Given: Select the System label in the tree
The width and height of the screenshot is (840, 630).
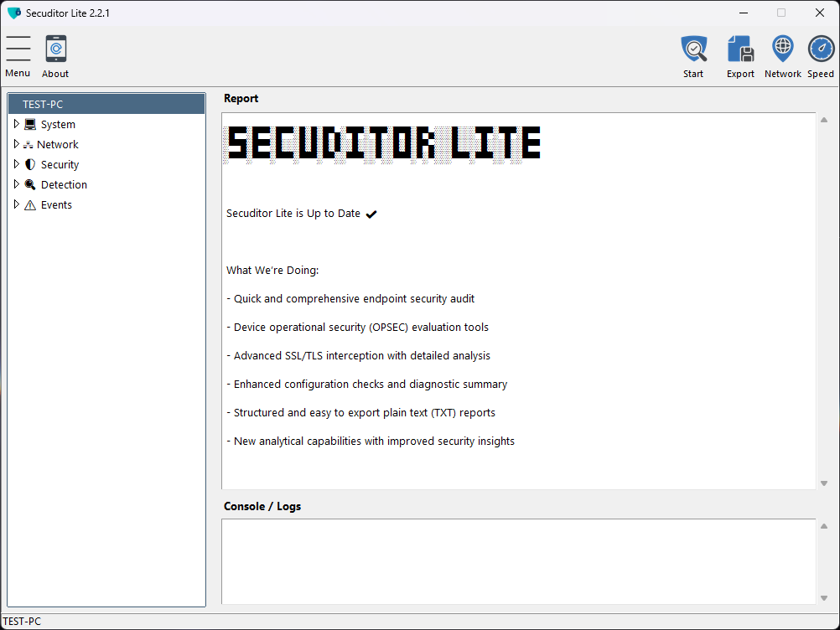Looking at the screenshot, I should tap(58, 125).
